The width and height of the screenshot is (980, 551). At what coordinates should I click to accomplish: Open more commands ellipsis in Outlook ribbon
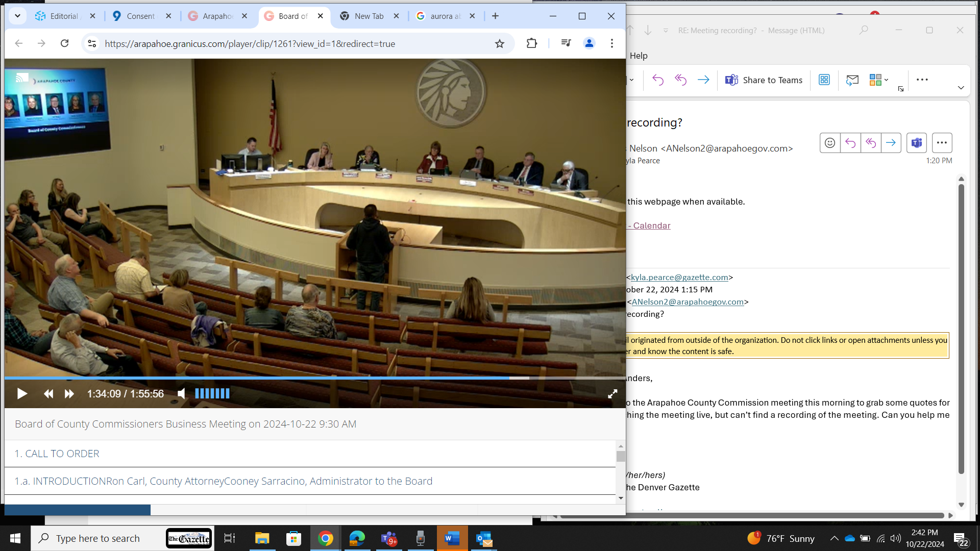(922, 80)
